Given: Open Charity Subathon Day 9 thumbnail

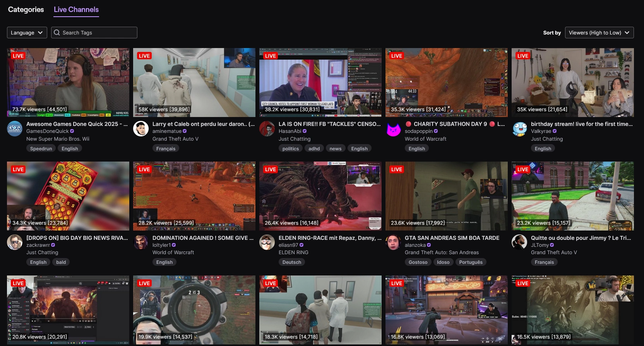Looking at the screenshot, I should click(x=447, y=83).
